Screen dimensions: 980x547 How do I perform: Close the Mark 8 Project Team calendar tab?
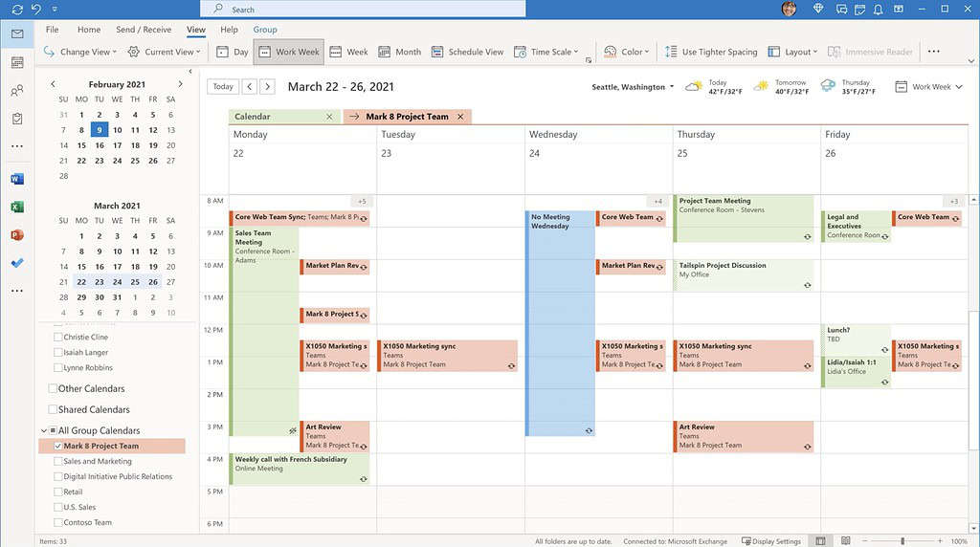pos(460,117)
